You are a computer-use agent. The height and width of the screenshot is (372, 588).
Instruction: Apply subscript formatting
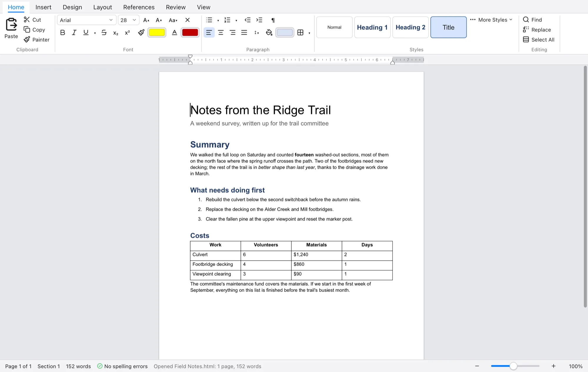pos(116,33)
